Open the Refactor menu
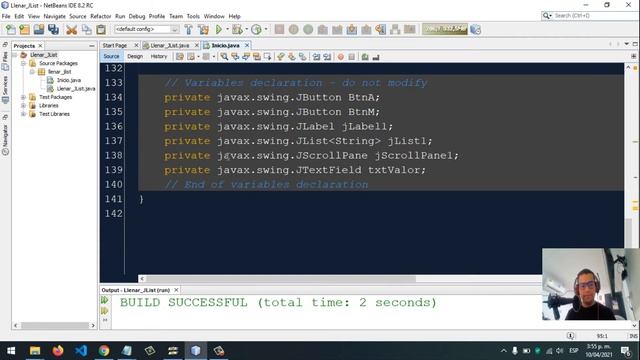640x360 pixels. (100, 16)
